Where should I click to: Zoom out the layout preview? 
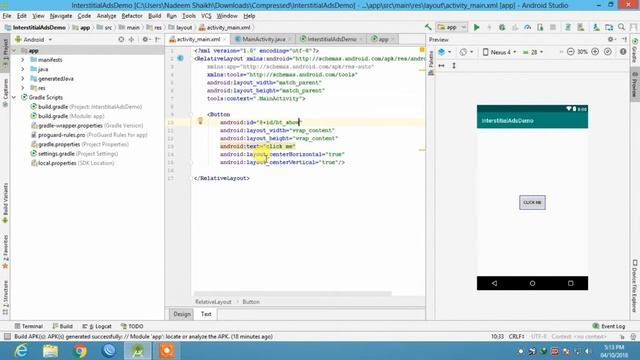tap(571, 52)
